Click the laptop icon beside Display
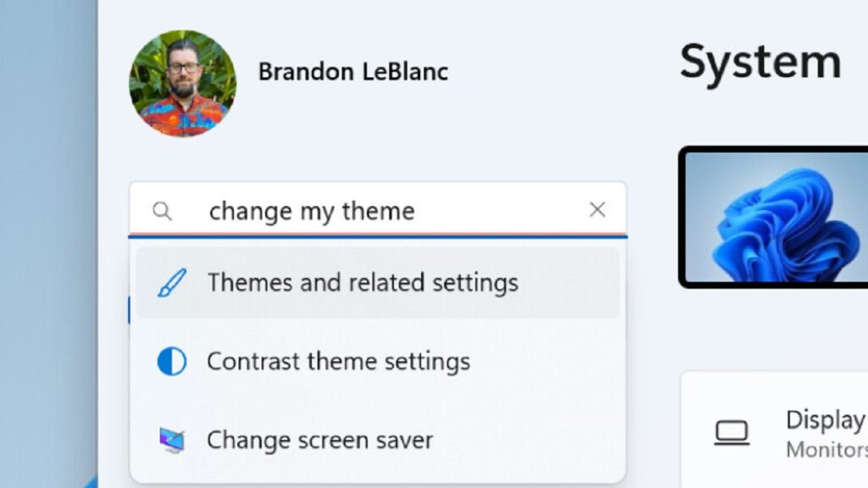The width and height of the screenshot is (868, 488). coord(732,433)
